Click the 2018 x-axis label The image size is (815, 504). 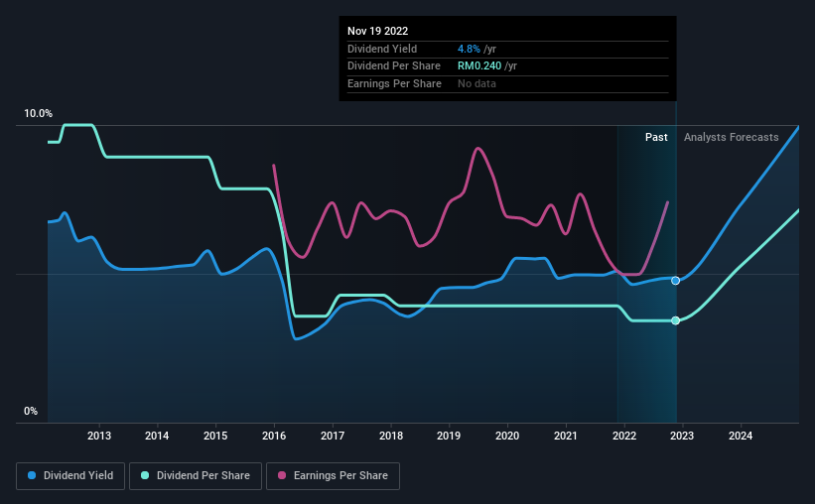pyautogui.click(x=391, y=436)
